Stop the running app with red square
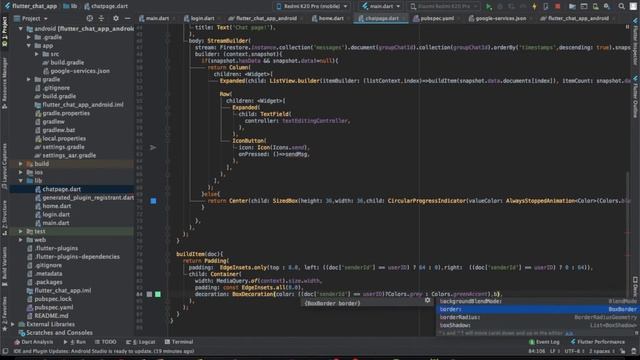This screenshot has width=640, height=360. coord(558,6)
